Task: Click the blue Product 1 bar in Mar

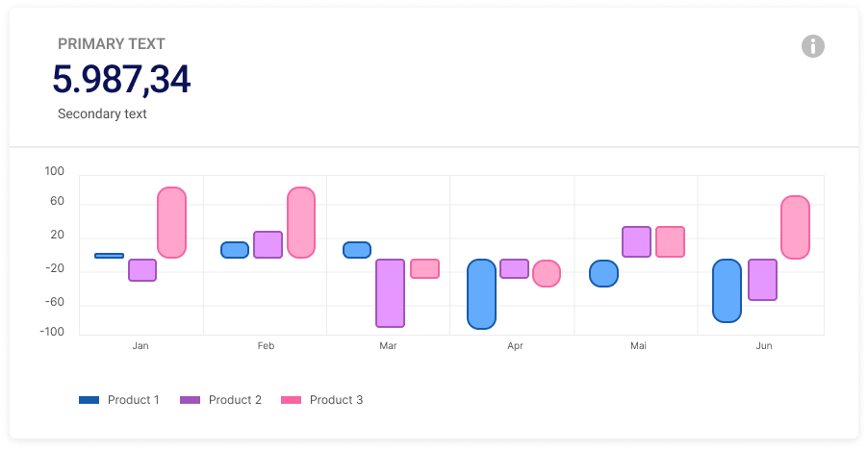Action: [357, 250]
